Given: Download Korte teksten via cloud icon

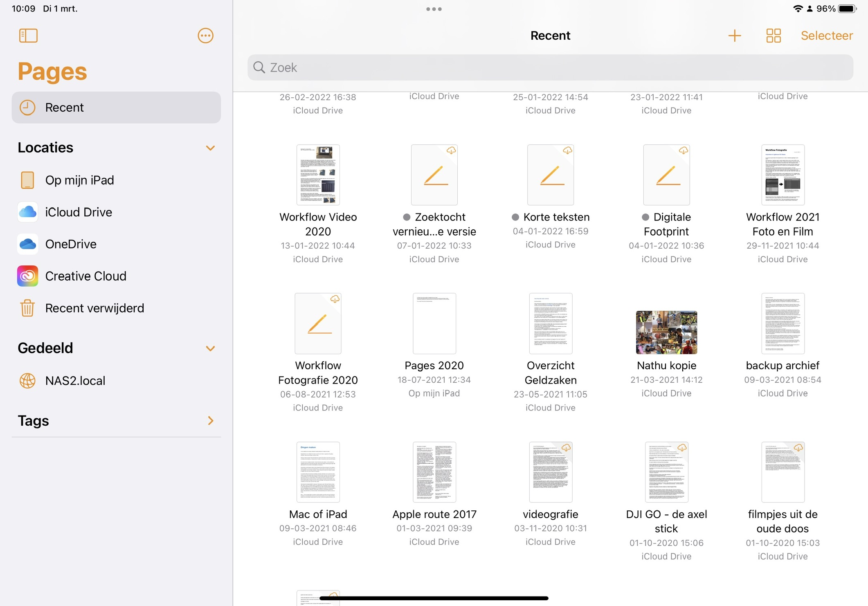Looking at the screenshot, I should point(567,150).
